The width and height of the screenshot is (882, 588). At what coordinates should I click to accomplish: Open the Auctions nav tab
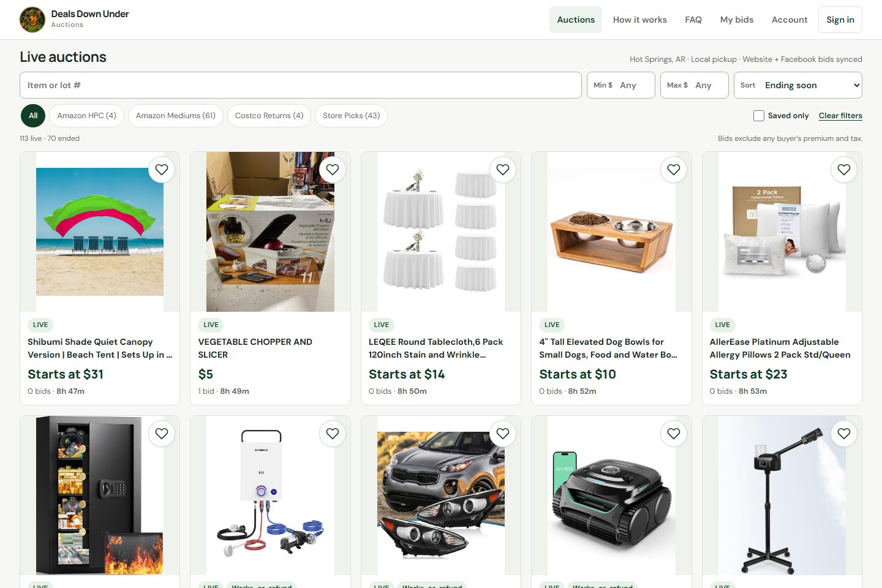[x=576, y=20]
